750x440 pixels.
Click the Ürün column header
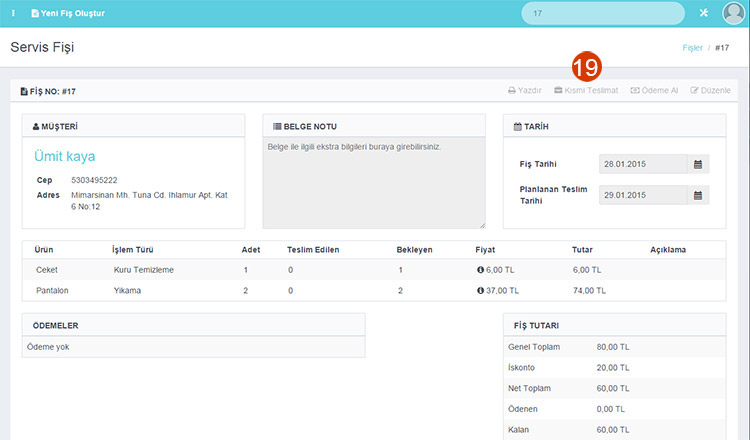click(x=44, y=250)
